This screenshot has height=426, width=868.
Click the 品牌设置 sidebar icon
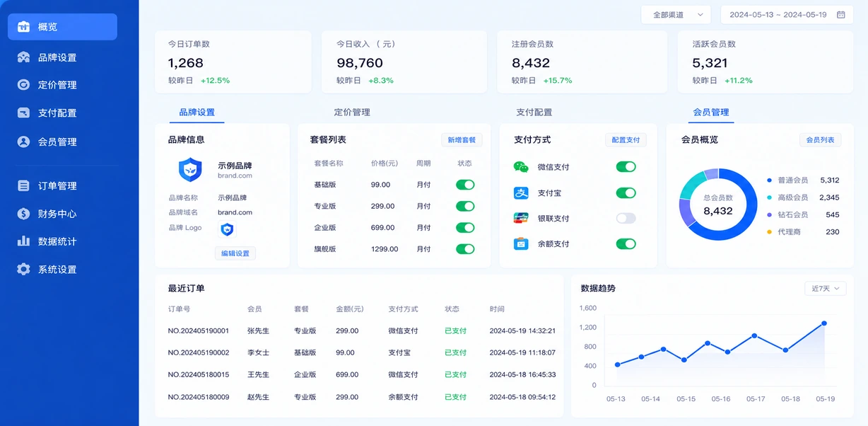(x=24, y=57)
